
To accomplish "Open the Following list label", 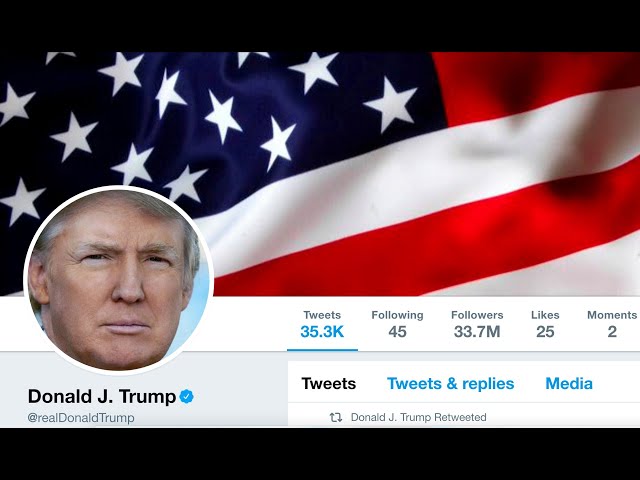I will click(x=397, y=315).
